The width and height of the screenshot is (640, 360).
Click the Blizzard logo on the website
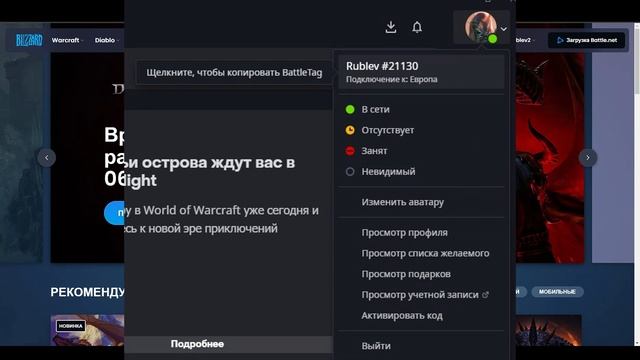(x=29, y=40)
